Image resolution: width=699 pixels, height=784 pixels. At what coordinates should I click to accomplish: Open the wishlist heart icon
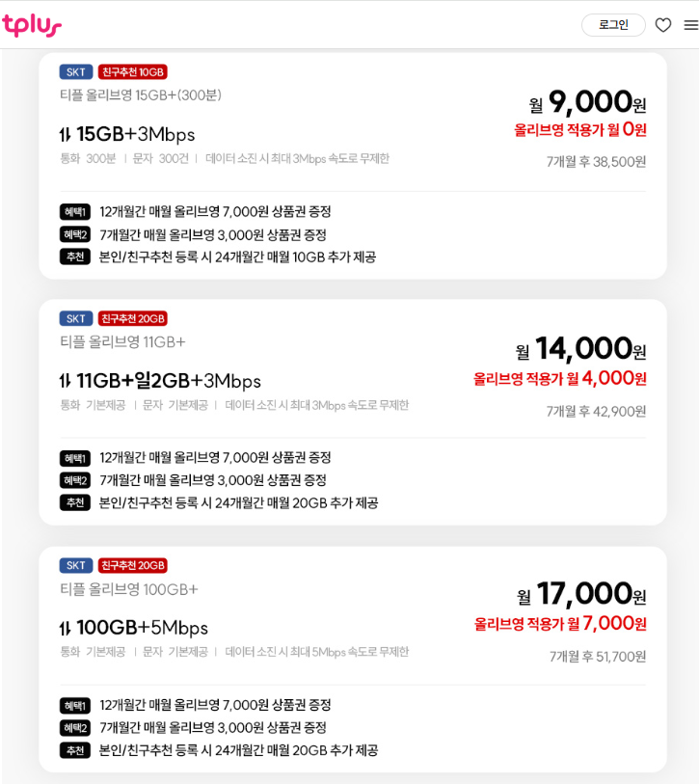point(663,25)
